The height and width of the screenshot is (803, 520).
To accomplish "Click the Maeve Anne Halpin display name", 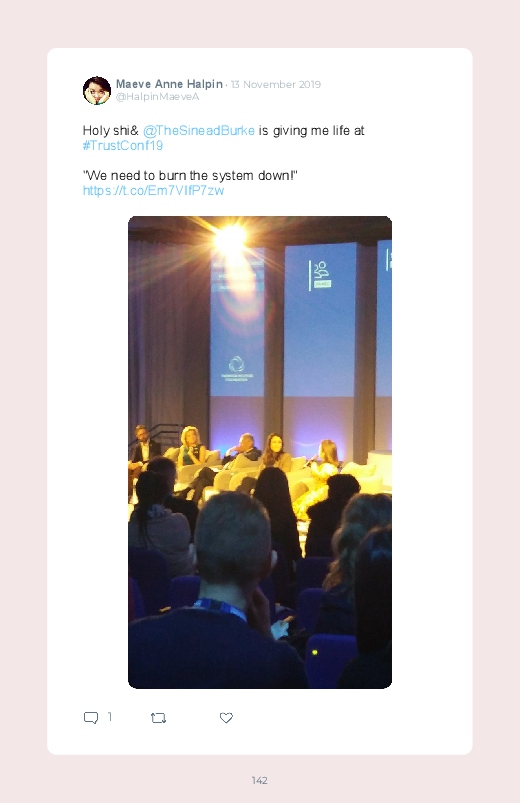I will (169, 84).
